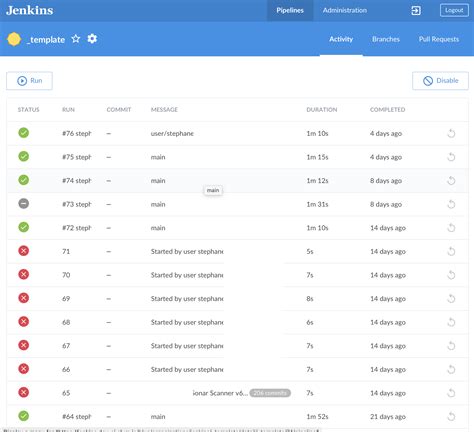Click the _template pipeline name
The height and width of the screenshot is (432, 474).
click(46, 40)
